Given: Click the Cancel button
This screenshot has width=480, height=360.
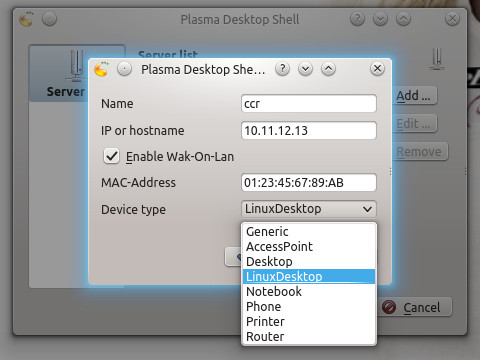Looking at the screenshot, I should [416, 307].
